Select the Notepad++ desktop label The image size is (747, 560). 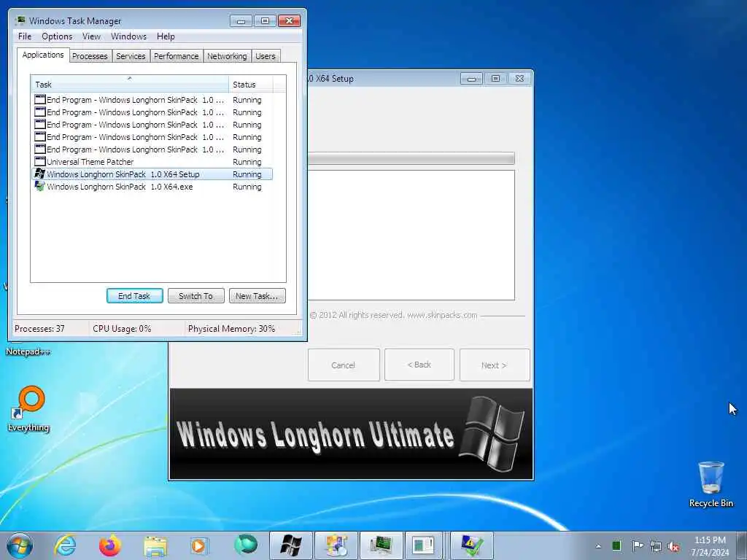(28, 351)
